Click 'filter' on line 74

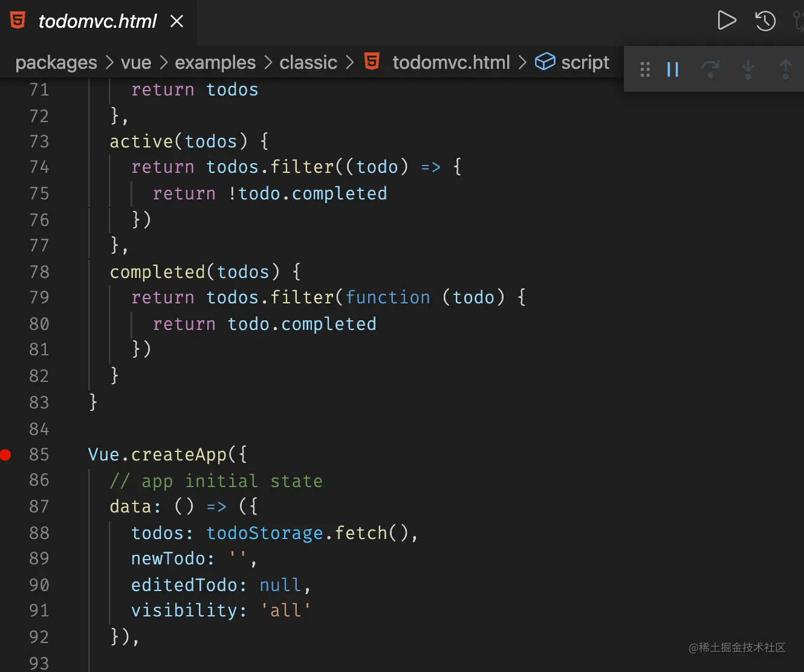(302, 167)
